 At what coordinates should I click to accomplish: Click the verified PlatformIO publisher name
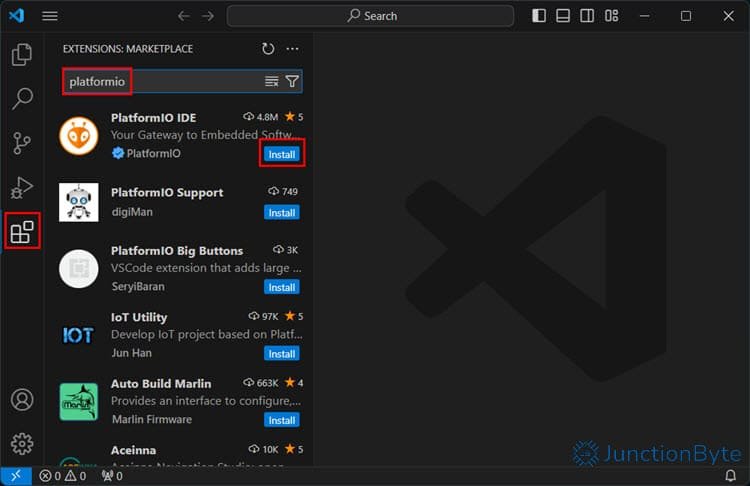[x=154, y=153]
